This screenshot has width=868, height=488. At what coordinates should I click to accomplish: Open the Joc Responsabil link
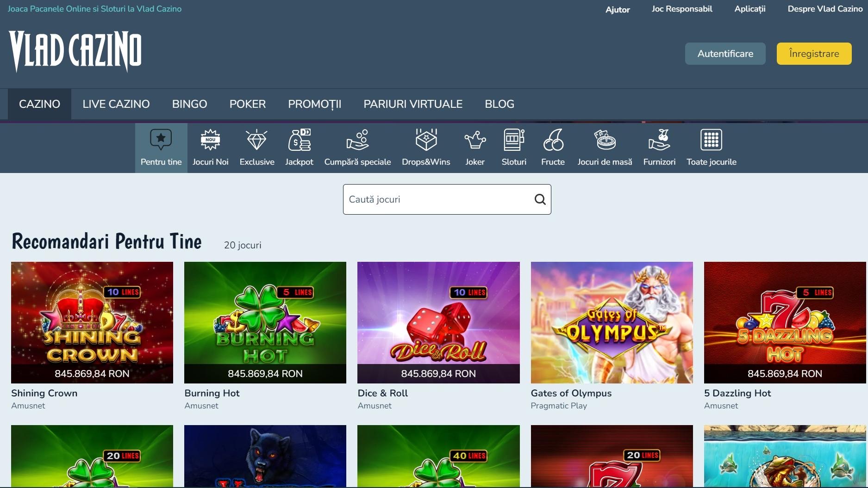click(x=681, y=9)
